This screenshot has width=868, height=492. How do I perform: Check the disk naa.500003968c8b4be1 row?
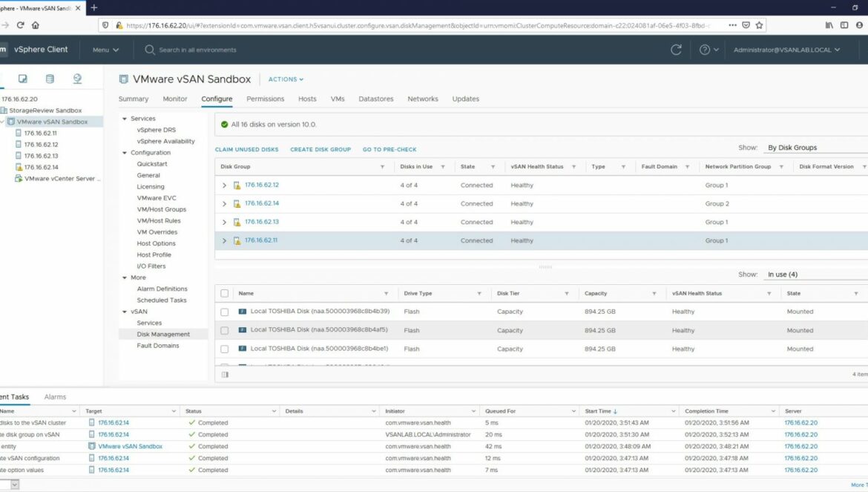coord(224,350)
